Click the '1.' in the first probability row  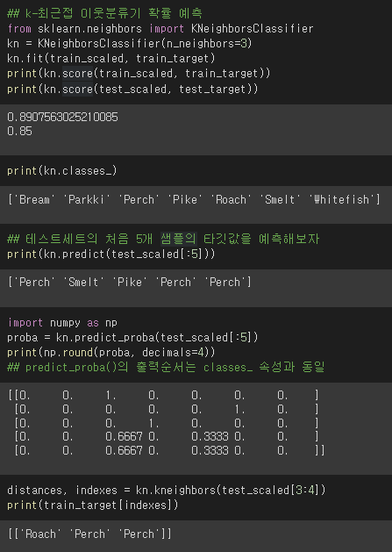(x=110, y=395)
